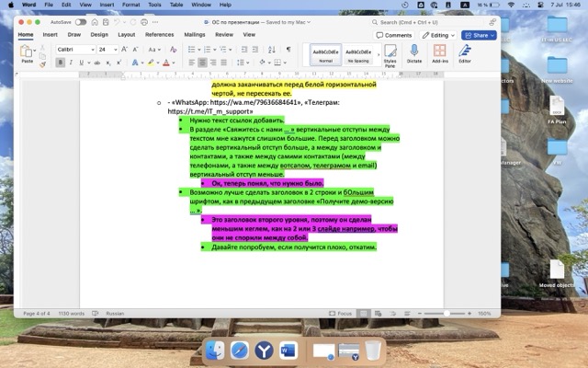Switch to the References tab
The image size is (588, 368).
pos(159,35)
